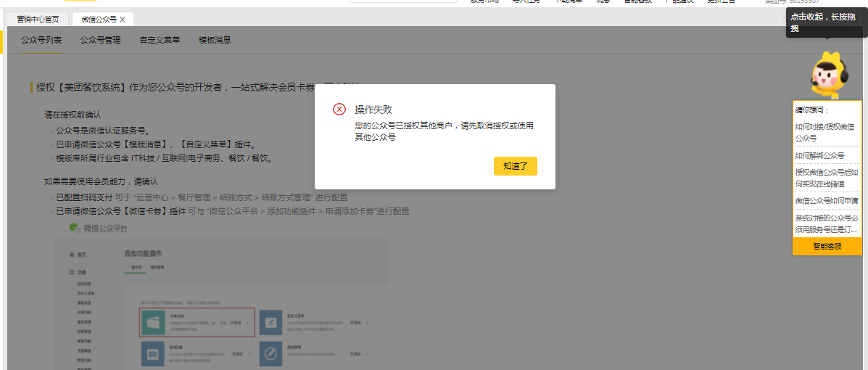The height and width of the screenshot is (370, 868).
Task: Click the text 请在授权前确认
Action: [73, 115]
